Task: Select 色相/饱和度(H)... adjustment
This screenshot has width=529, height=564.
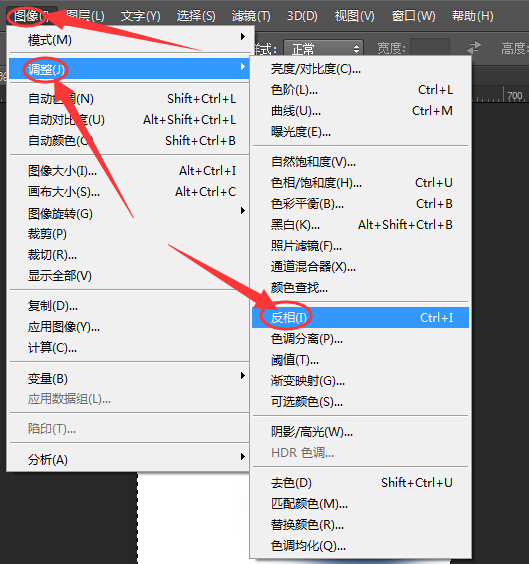Action: (361, 183)
